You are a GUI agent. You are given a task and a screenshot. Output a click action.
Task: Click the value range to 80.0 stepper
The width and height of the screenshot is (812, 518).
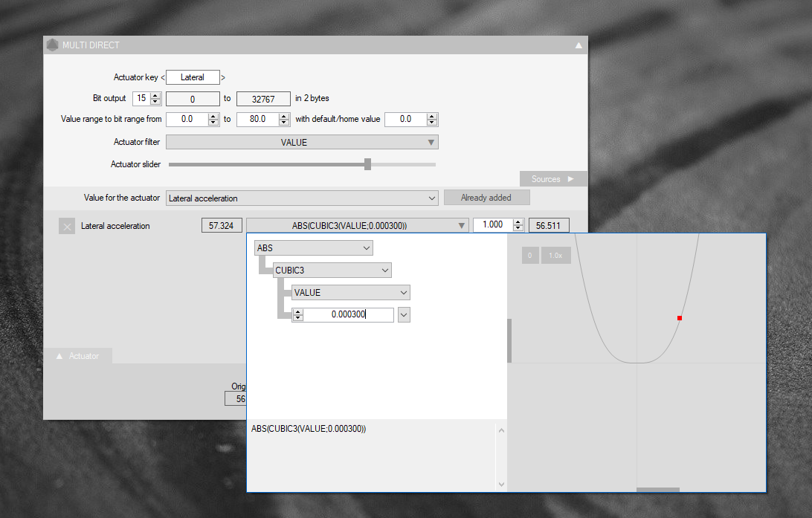click(284, 120)
